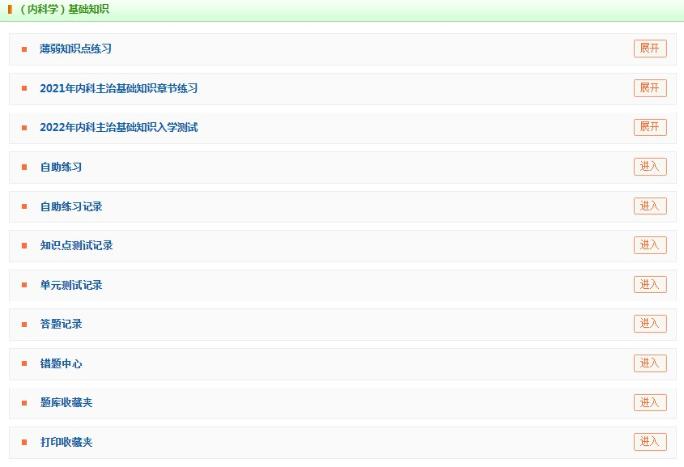Expand 2021年内科主治基础知识章节练习 with its 展开 button
The width and height of the screenshot is (684, 467).
(x=649, y=88)
